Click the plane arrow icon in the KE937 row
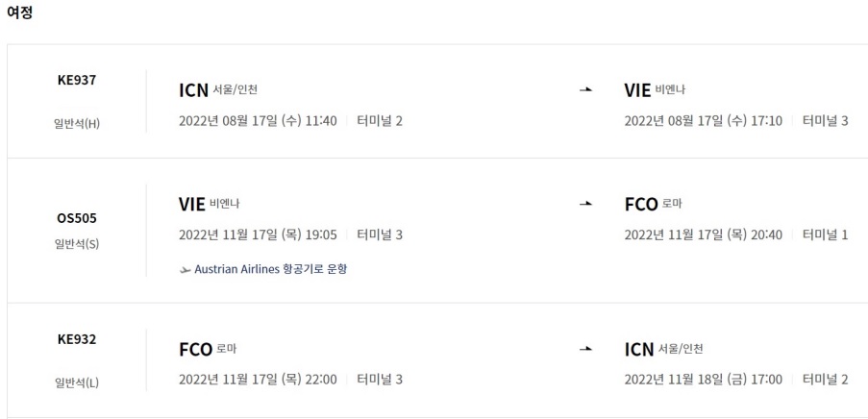This screenshot has height=419, width=868. pyautogui.click(x=585, y=90)
